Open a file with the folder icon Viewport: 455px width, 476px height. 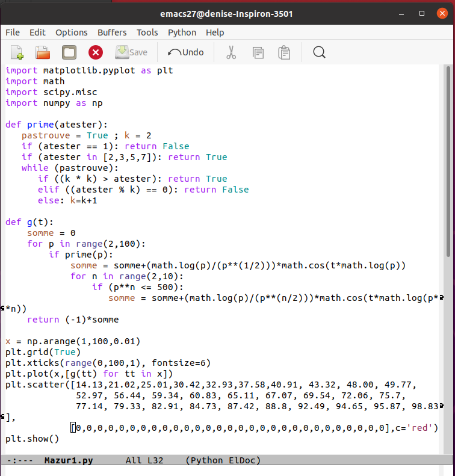click(x=43, y=52)
